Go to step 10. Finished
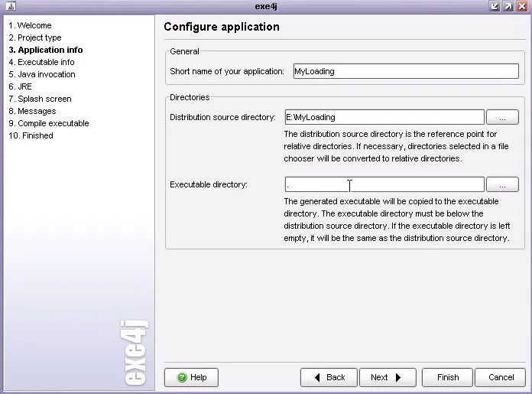 (31, 135)
